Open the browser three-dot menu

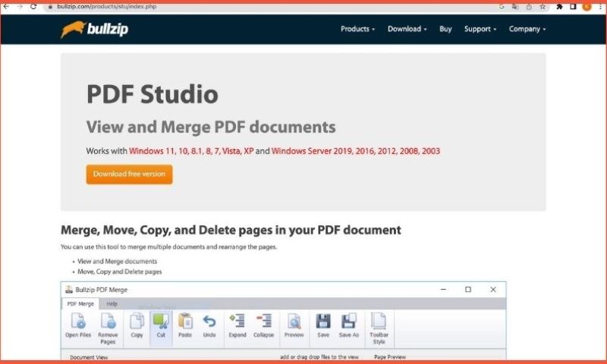[600, 7]
